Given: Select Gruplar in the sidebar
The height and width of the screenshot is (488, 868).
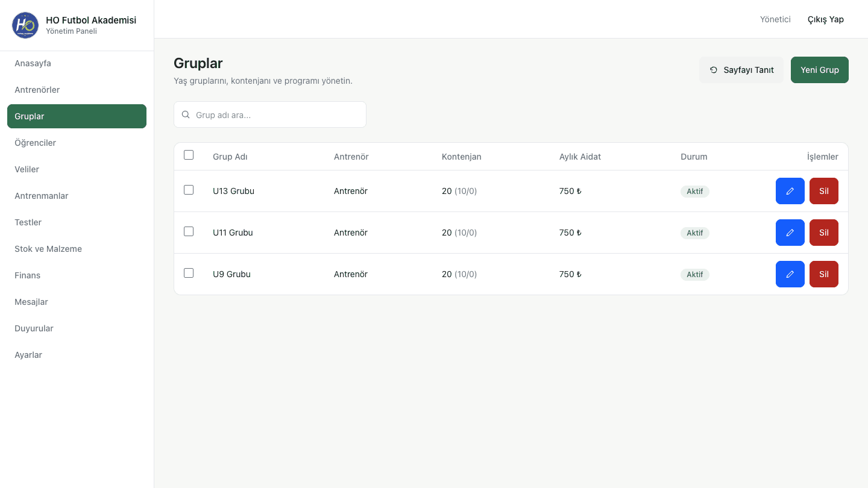Looking at the screenshot, I should [77, 116].
